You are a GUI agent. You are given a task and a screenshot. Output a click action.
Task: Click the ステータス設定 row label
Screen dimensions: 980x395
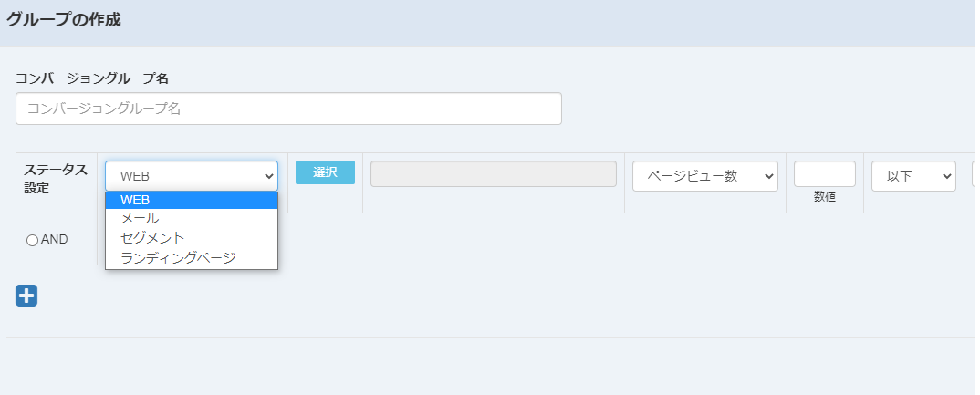[56, 179]
